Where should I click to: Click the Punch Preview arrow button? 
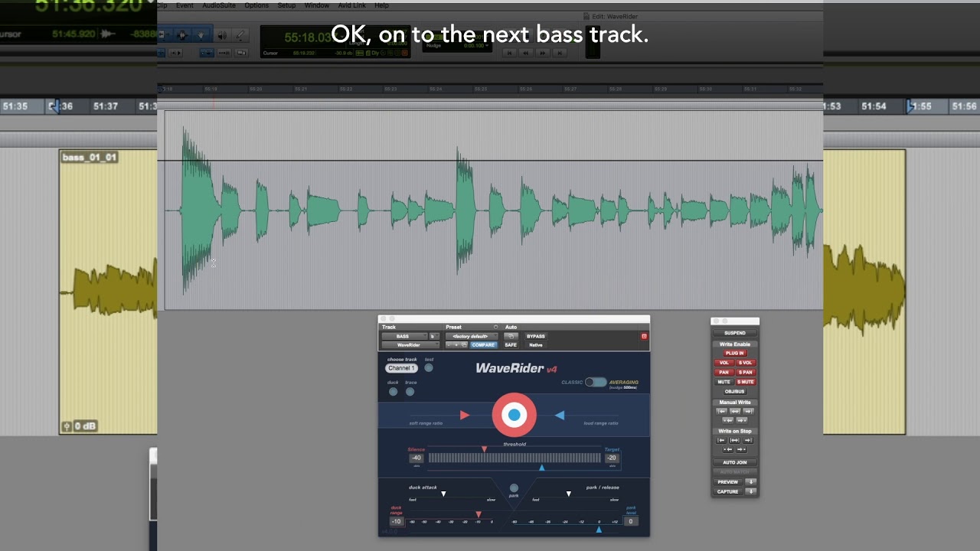(750, 482)
